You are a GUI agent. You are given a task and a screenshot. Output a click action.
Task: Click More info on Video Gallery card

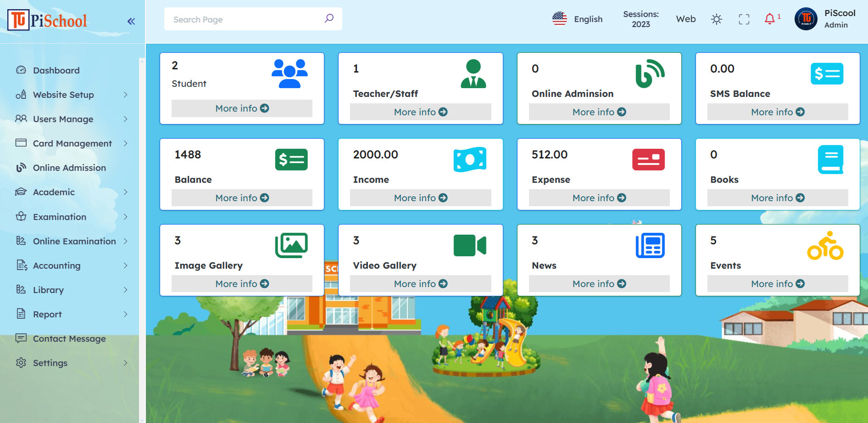420,284
